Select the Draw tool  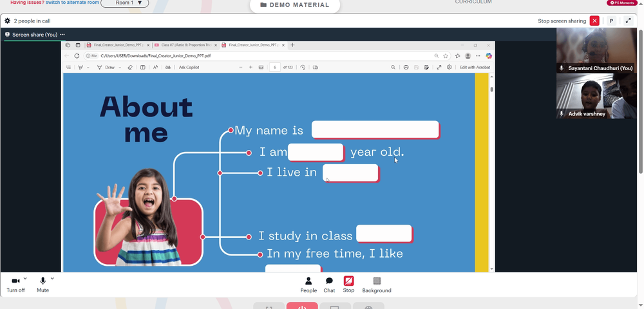[107, 68]
